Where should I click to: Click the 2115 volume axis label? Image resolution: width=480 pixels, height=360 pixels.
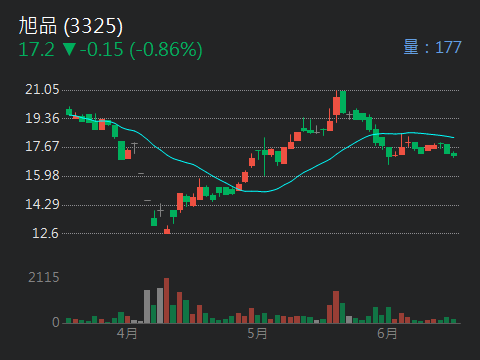[44, 277]
